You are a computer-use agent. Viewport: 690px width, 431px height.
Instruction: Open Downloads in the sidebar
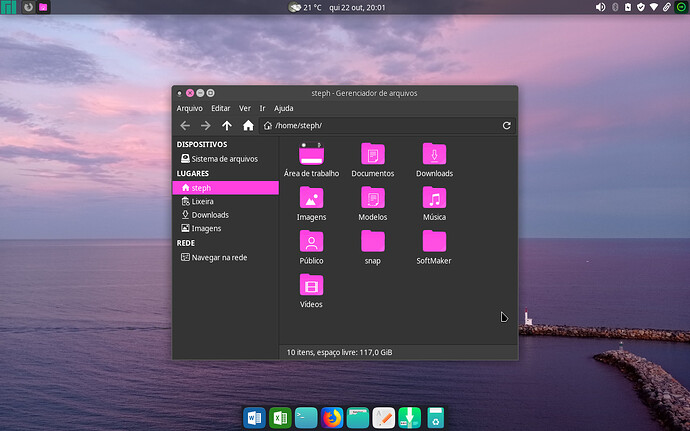point(225,215)
